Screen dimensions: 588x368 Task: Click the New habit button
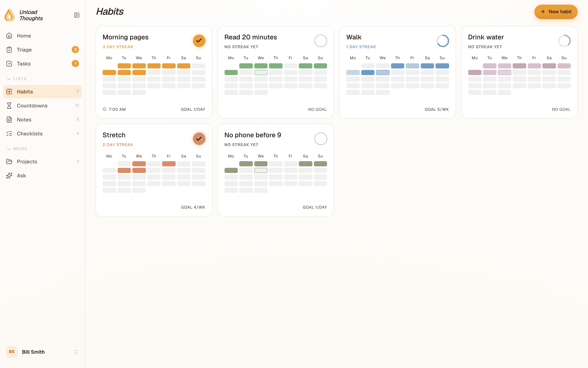[556, 12]
